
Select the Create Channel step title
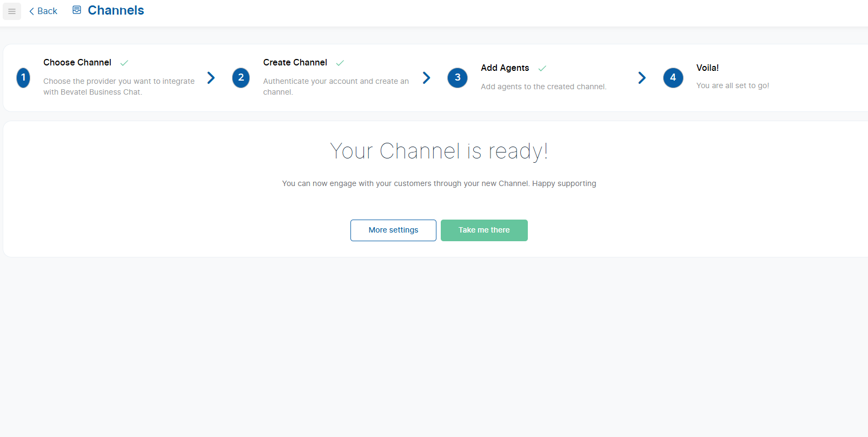click(295, 63)
